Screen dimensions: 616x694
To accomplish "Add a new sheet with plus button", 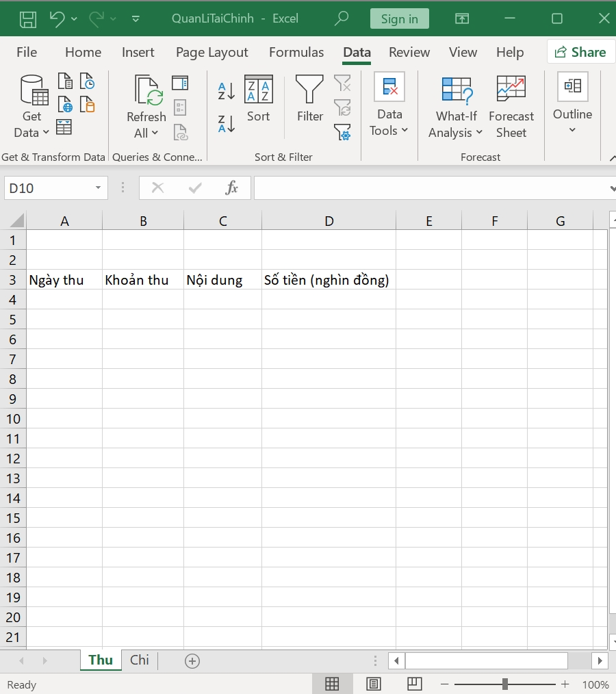I will [x=192, y=660].
